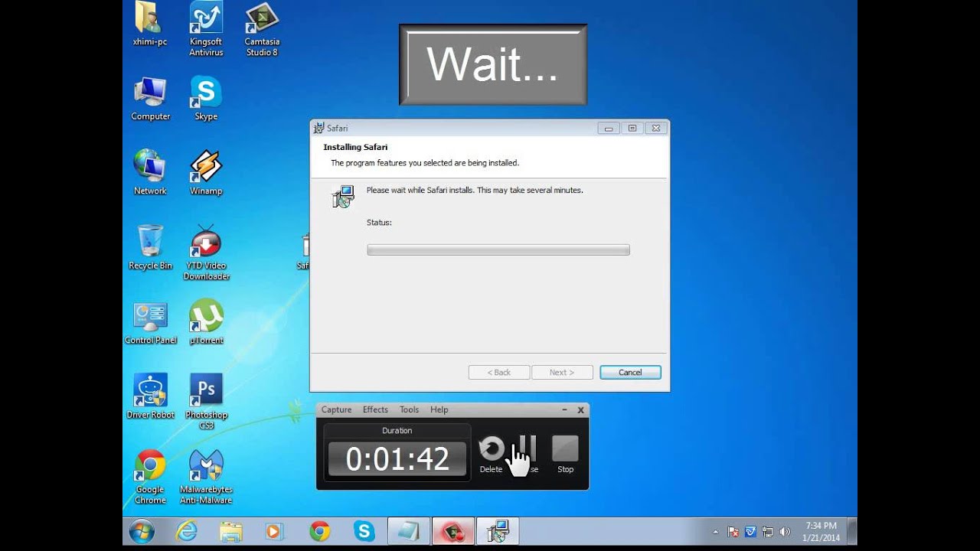
Task: Click the recording duration timer display
Action: click(397, 459)
